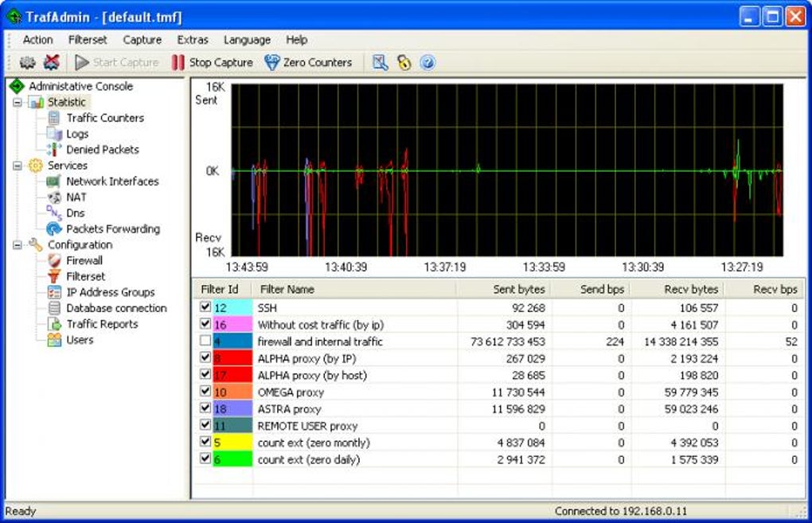This screenshot has width=812, height=523.
Task: Click the chart view toolbar icon
Action: click(381, 63)
